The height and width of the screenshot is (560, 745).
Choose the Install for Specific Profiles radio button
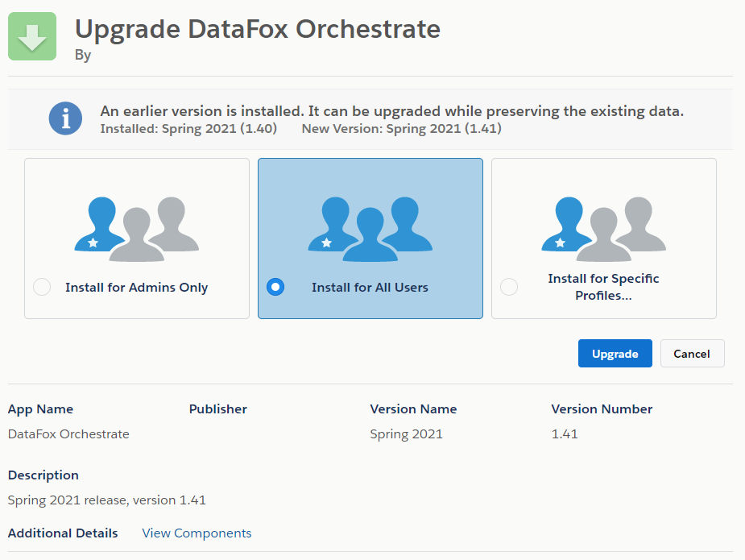click(x=509, y=287)
